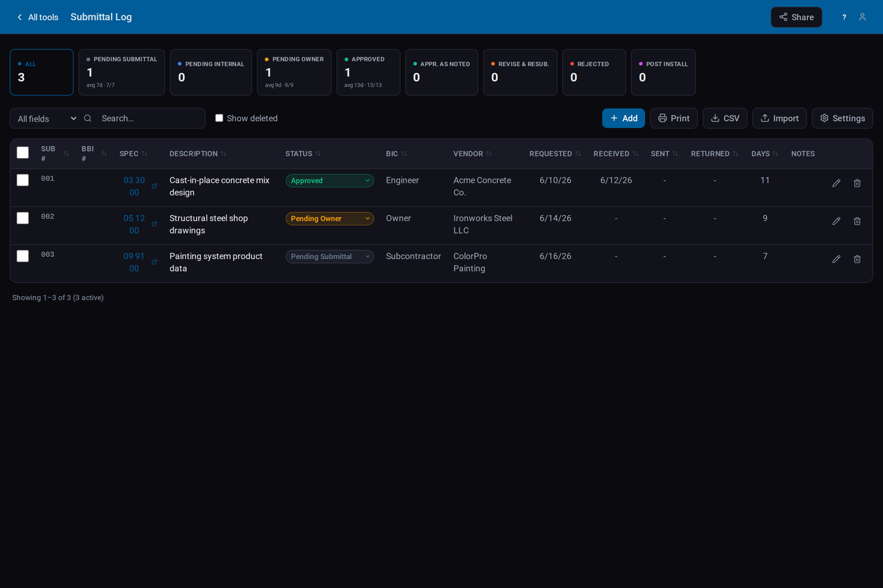Focus the Search input field
The height and width of the screenshot is (588, 883).
(150, 118)
